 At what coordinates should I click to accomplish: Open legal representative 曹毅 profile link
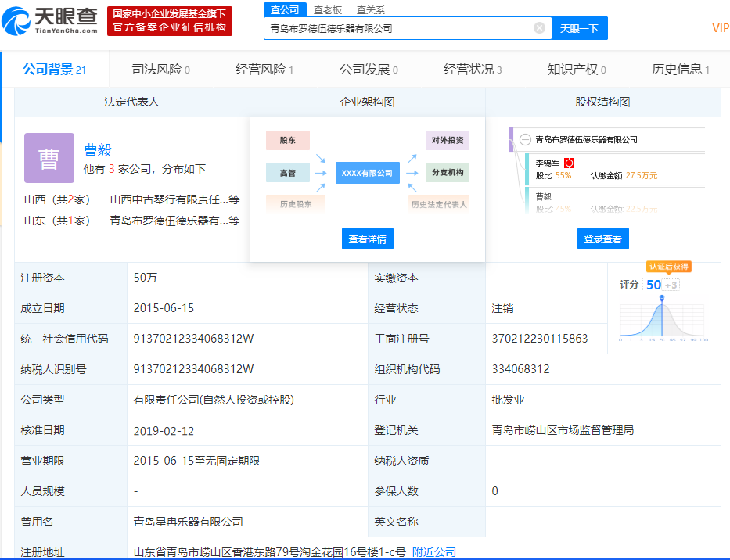[x=98, y=150]
